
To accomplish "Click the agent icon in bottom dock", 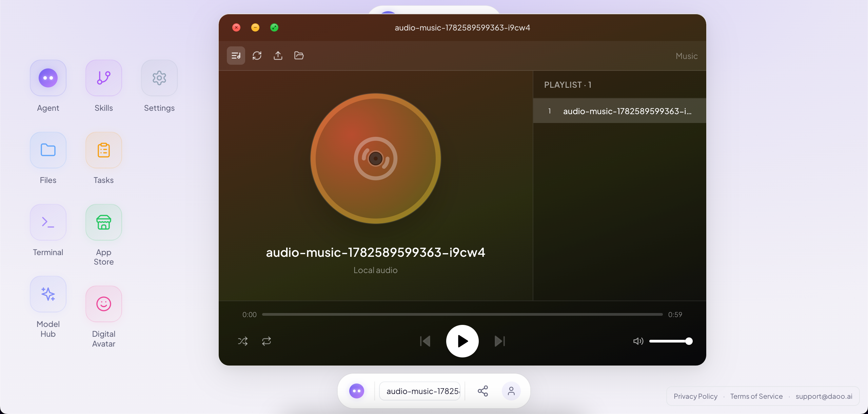I will pyautogui.click(x=357, y=391).
